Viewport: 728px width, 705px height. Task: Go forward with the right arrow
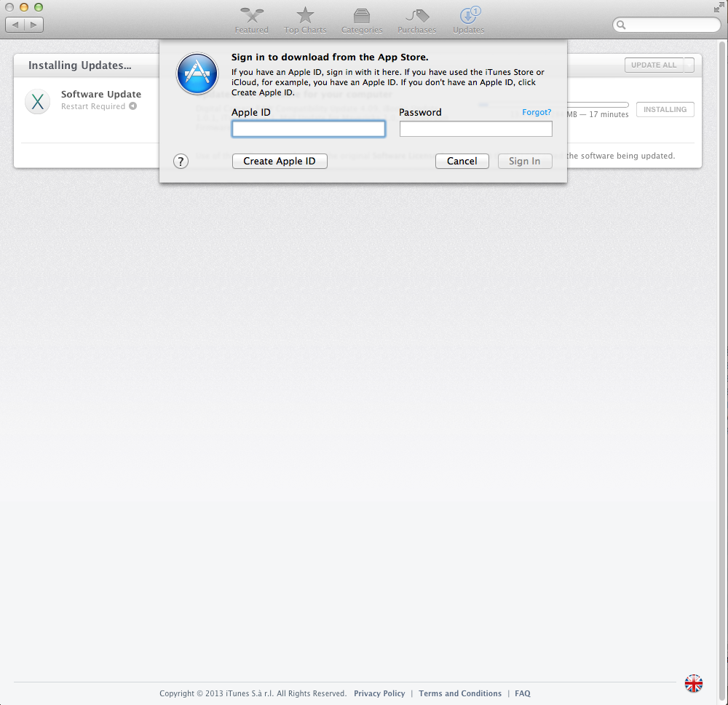click(34, 25)
